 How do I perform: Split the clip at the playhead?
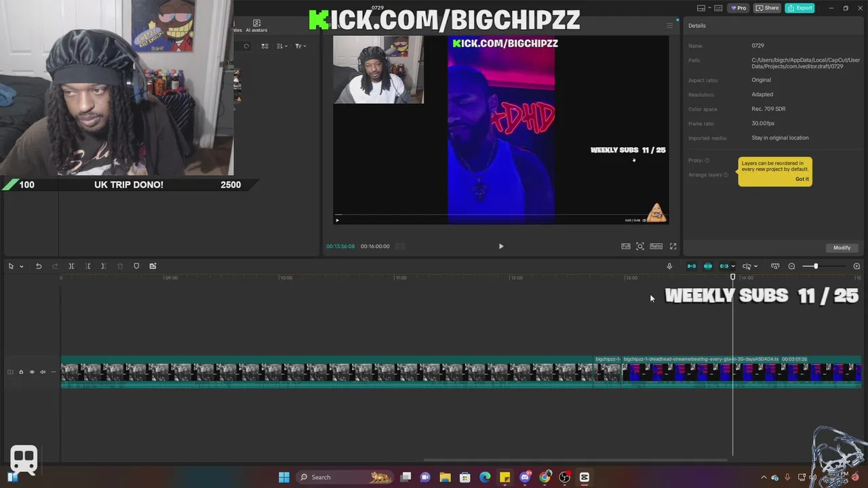[71, 266]
